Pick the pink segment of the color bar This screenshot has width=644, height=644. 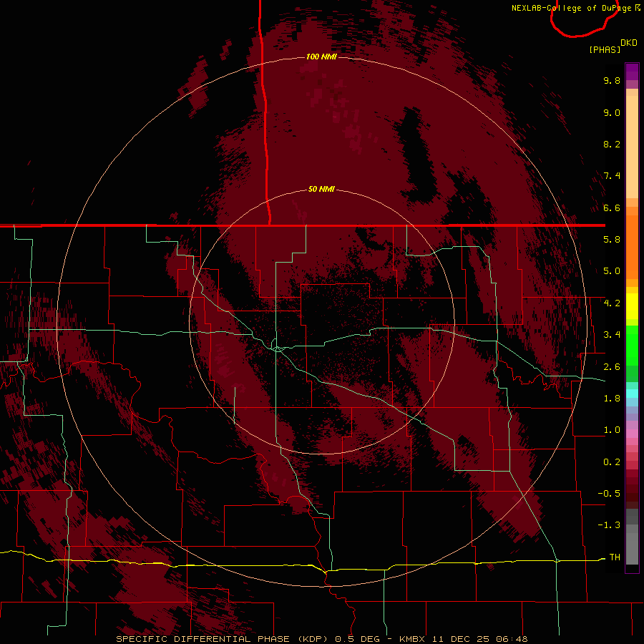click(632, 434)
